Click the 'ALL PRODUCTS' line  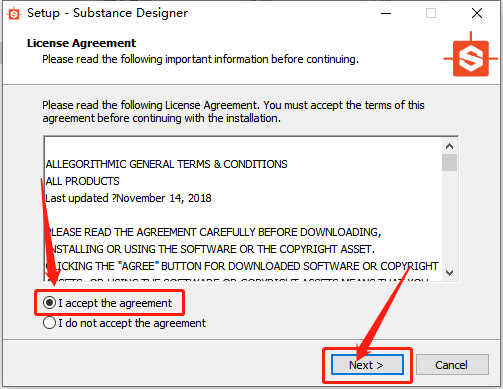(82, 181)
